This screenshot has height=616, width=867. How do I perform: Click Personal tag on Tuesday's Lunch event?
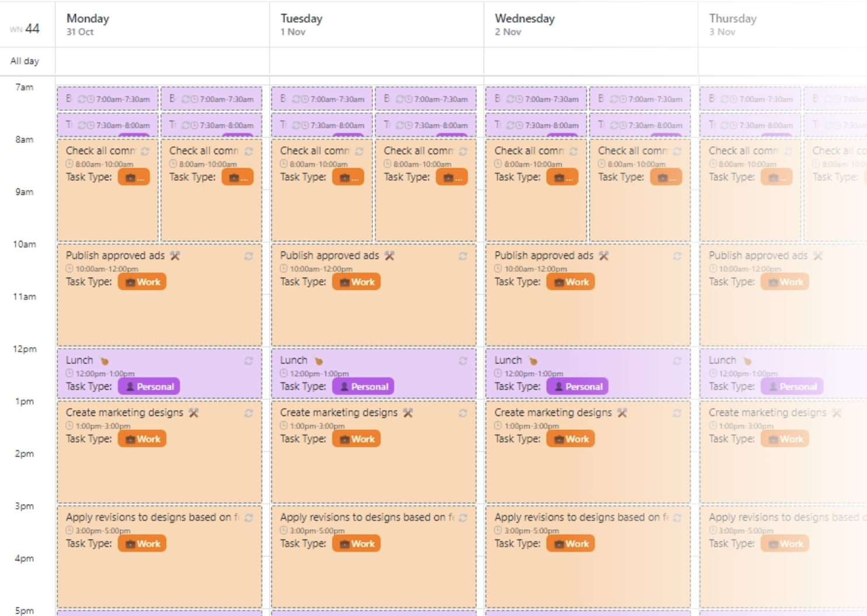(363, 386)
